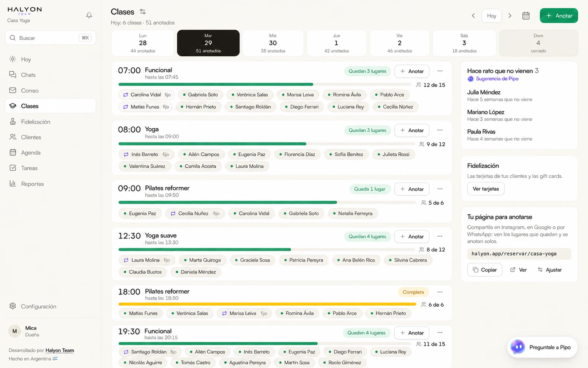Open class filter settings icon beside Clases title
The width and height of the screenshot is (588, 368).
point(143,12)
